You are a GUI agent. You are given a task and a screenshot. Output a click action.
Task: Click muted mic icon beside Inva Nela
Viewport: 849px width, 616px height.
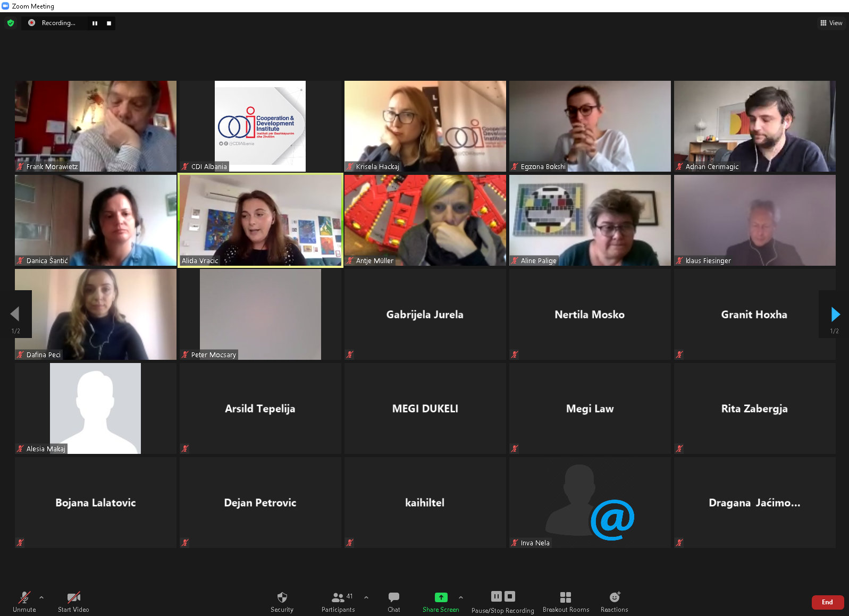(515, 543)
